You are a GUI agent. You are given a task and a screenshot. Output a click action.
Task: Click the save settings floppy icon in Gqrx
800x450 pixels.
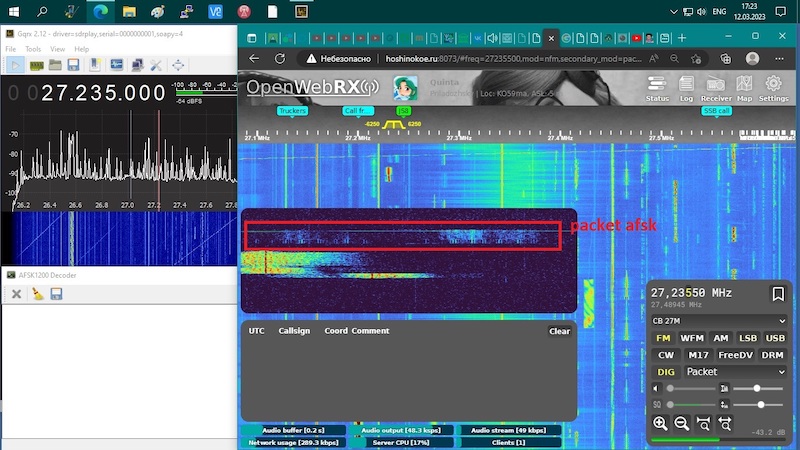pyautogui.click(x=75, y=65)
